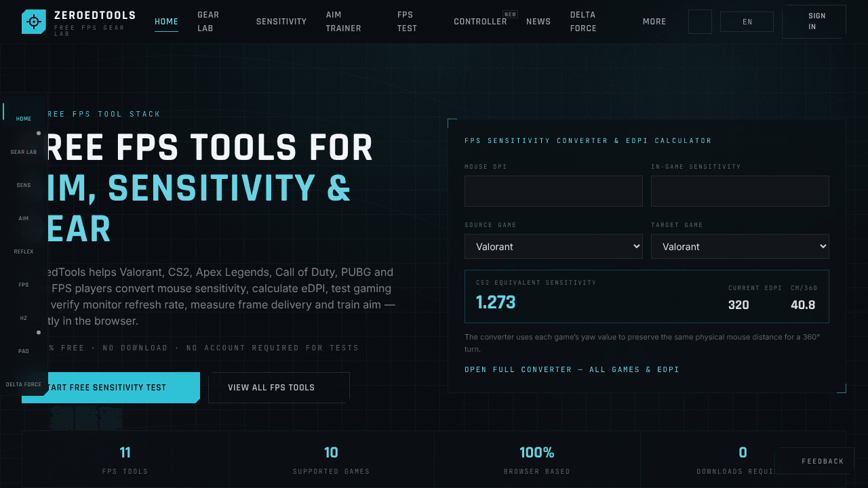Click the blank square button beside EN
This screenshot has width=868, height=488.
[700, 22]
